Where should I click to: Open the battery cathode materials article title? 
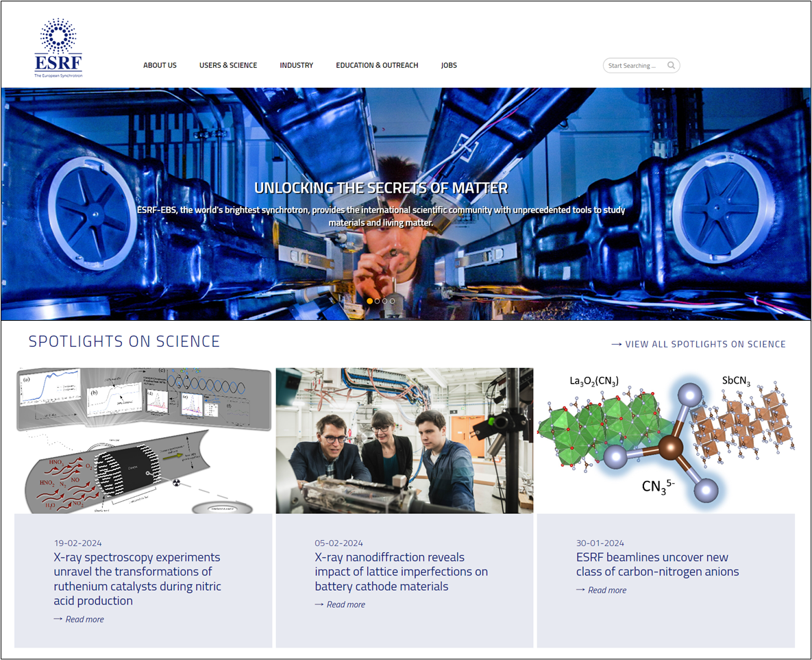click(401, 572)
